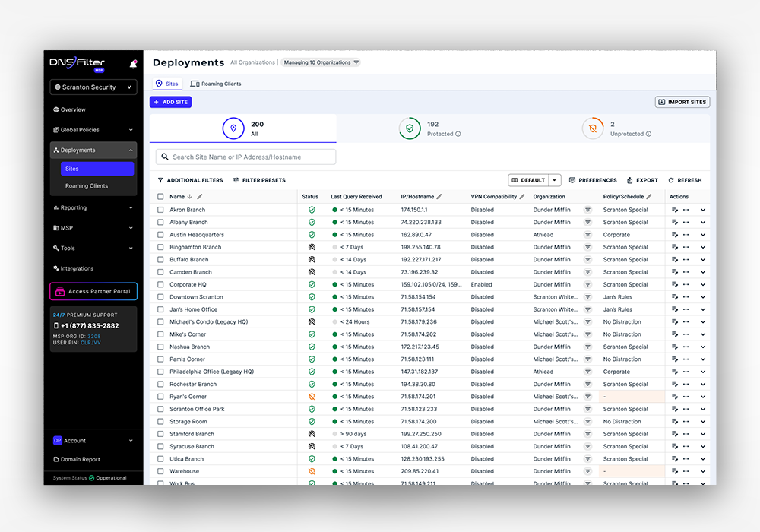This screenshot has width=760, height=532.
Task: Expand the Akron Branch row details
Action: point(703,210)
